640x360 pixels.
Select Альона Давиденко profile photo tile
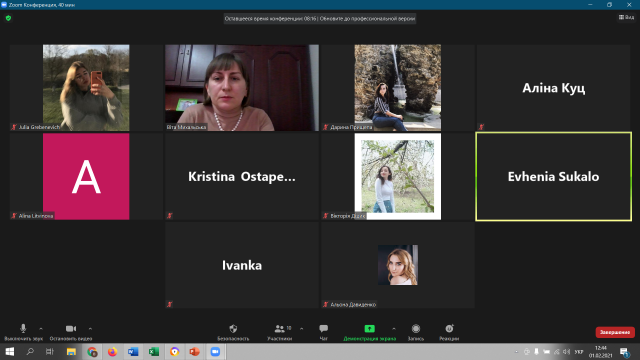pyautogui.click(x=398, y=265)
